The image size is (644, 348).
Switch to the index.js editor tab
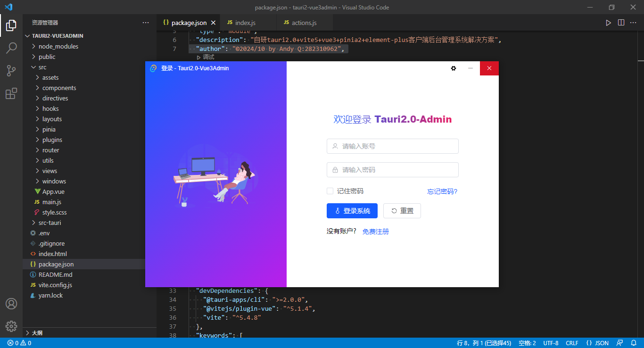[248, 23]
